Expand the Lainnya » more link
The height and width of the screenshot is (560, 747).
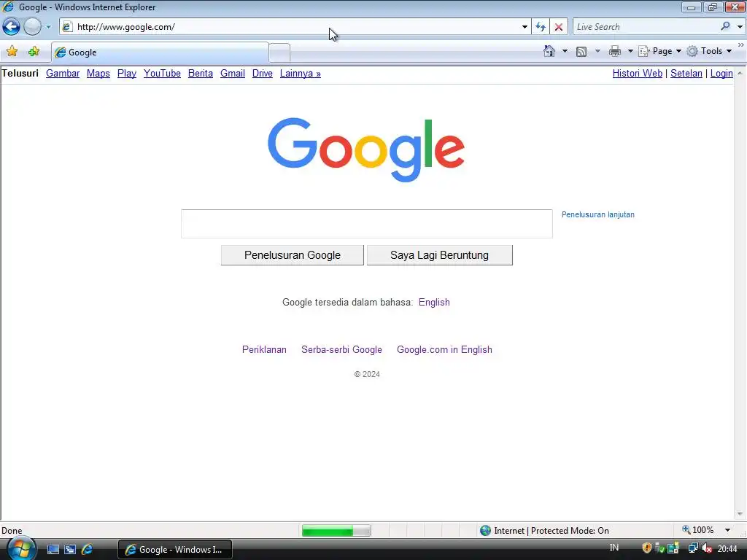click(300, 74)
